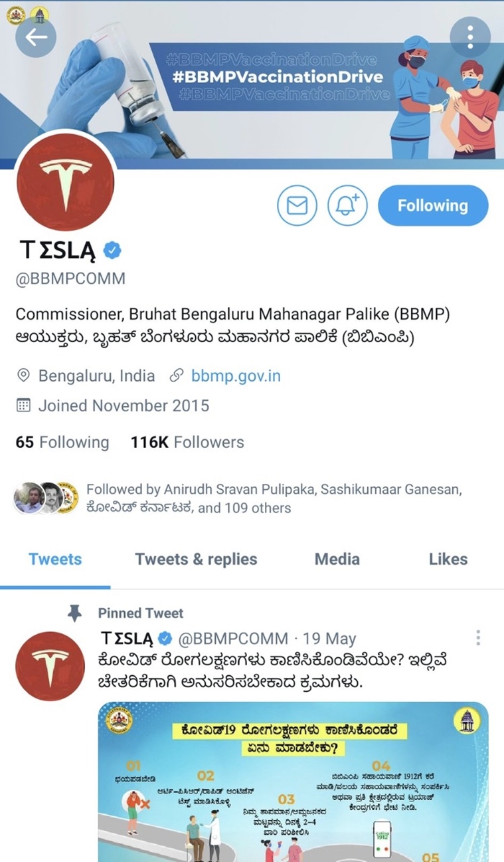Tap the blue verified badge beside profile name
The image size is (504, 862).
coord(112,251)
